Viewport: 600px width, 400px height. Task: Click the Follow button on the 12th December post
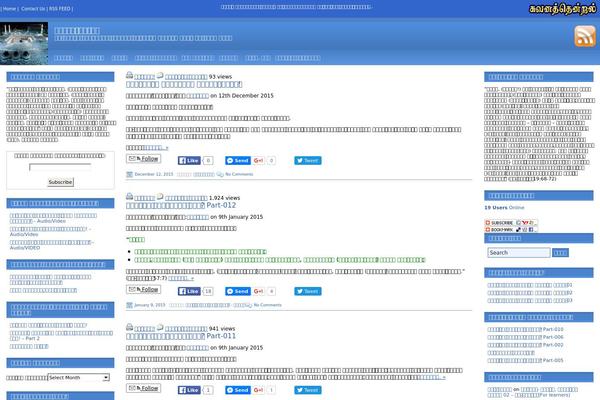143,158
